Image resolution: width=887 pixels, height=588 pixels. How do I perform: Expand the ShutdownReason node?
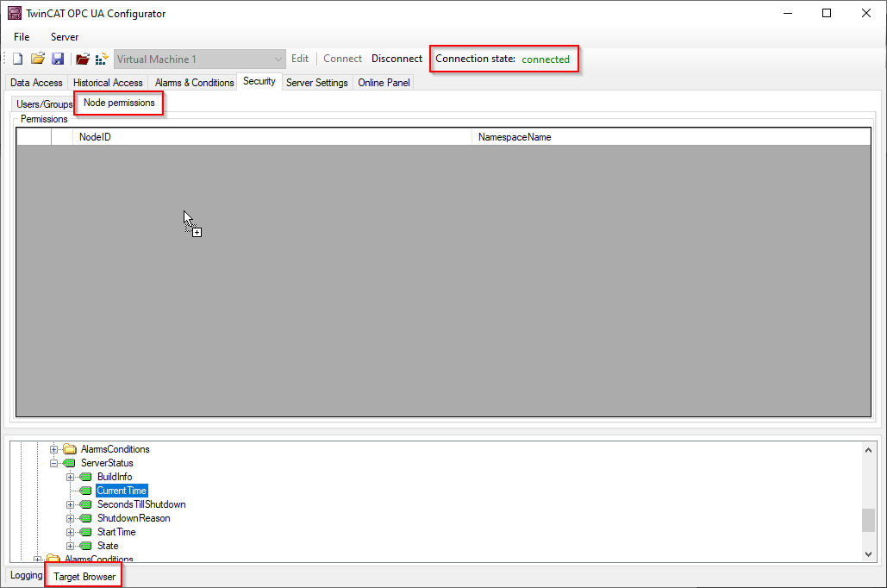coord(70,518)
